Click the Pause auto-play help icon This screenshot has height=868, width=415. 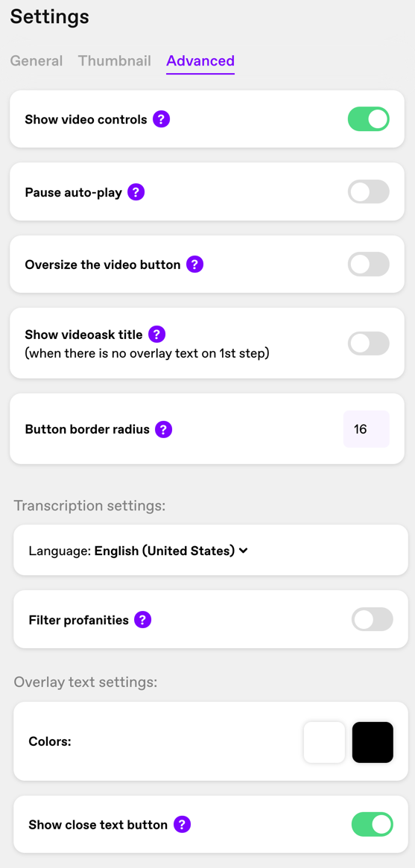point(136,192)
